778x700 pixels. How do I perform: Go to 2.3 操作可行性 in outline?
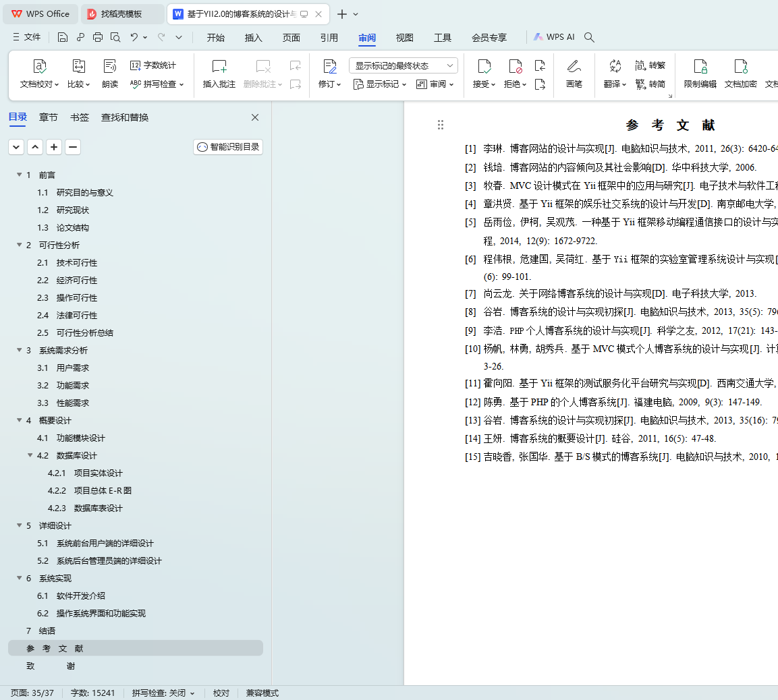pos(67,297)
